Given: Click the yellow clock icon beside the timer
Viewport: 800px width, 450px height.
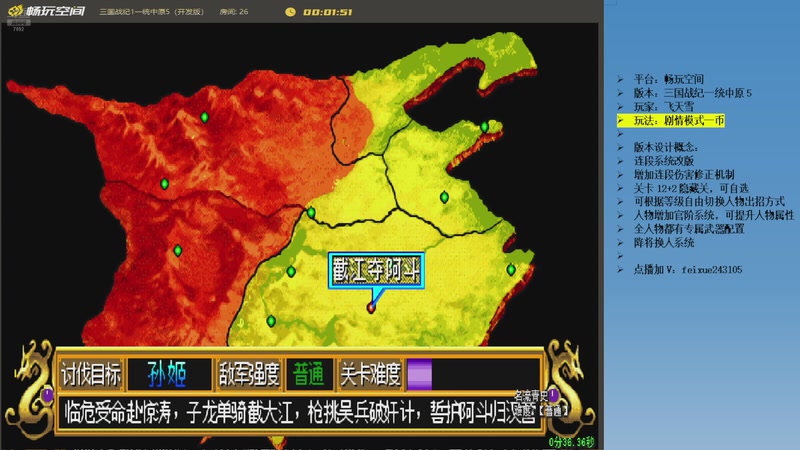Looking at the screenshot, I should [x=290, y=12].
